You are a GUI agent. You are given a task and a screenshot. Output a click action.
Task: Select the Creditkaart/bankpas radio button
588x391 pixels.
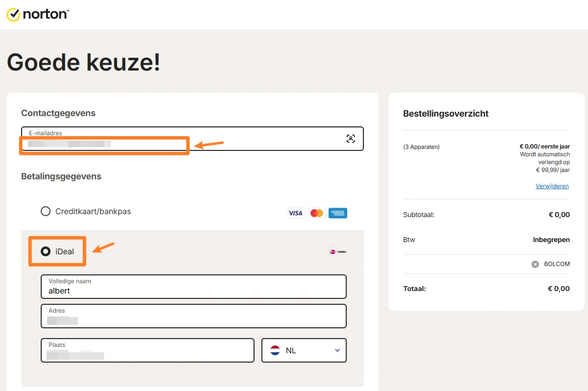click(46, 211)
